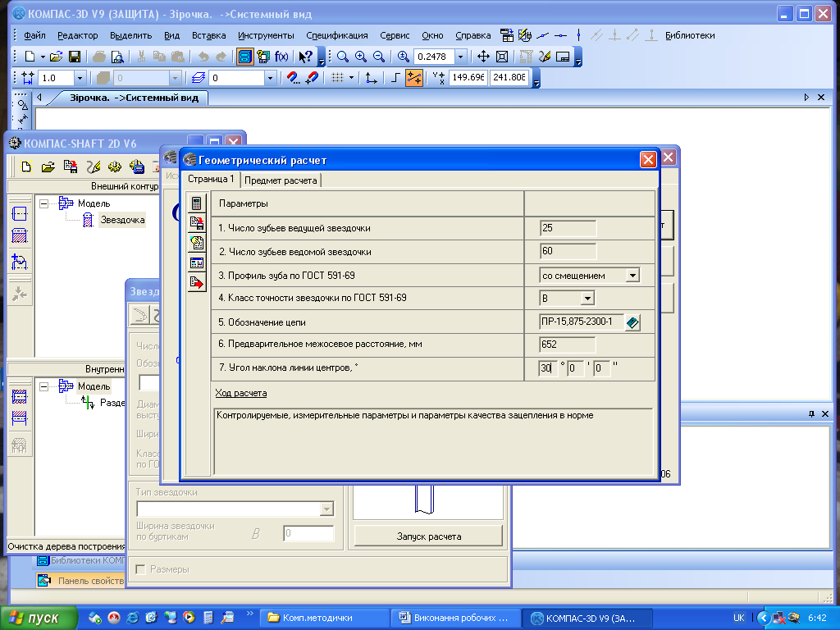Open the Панель свойств tab at bottom
Screen dimensions: 840x630
[x=81, y=581]
